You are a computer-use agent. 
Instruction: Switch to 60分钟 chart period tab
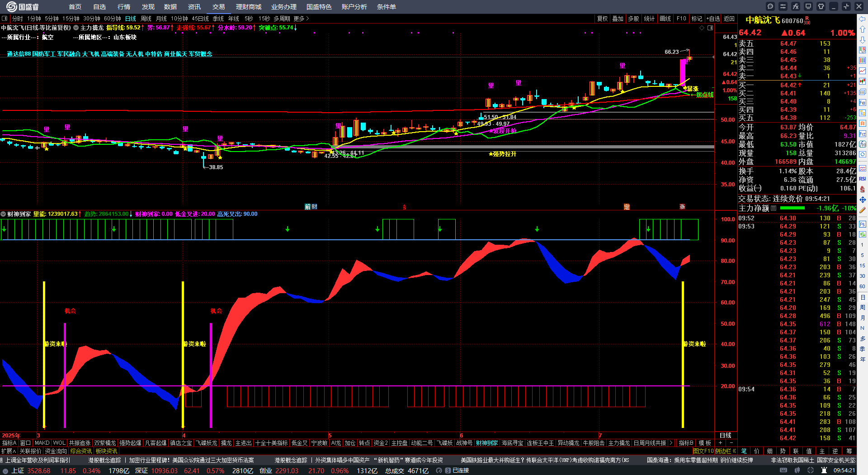[x=113, y=19]
